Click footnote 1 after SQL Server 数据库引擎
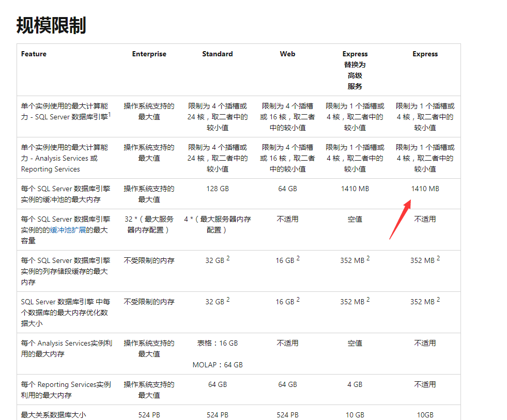The width and height of the screenshot is (507, 420). pos(110,114)
